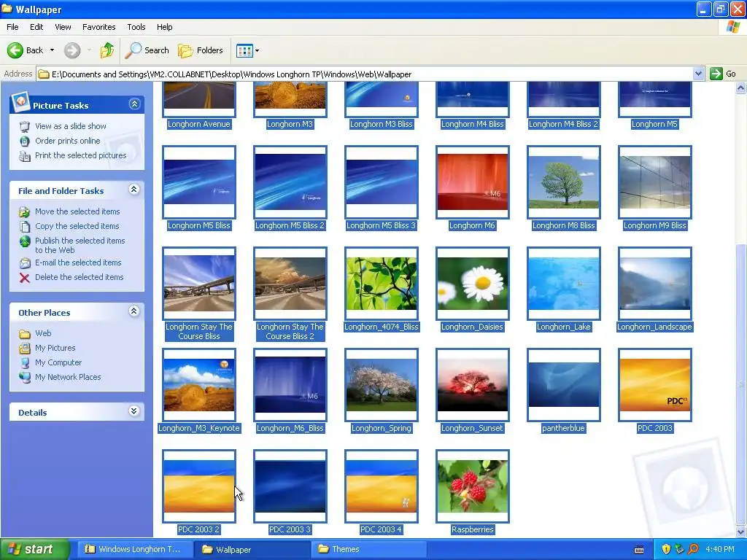Open the Help menu
Screen dimensions: 747x560
pos(164,27)
